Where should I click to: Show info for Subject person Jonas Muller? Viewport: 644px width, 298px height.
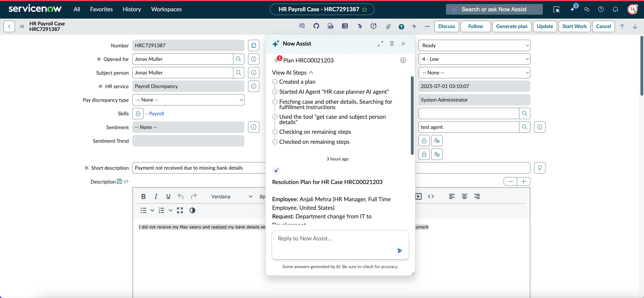254,73
